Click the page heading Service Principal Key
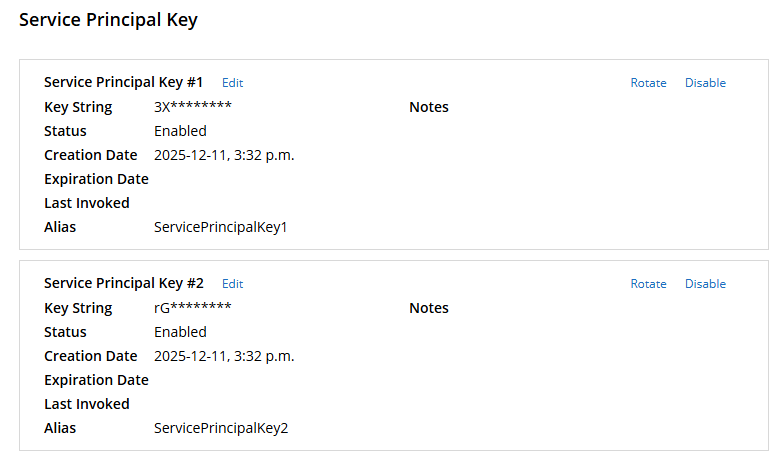780x462 pixels. coord(108,20)
